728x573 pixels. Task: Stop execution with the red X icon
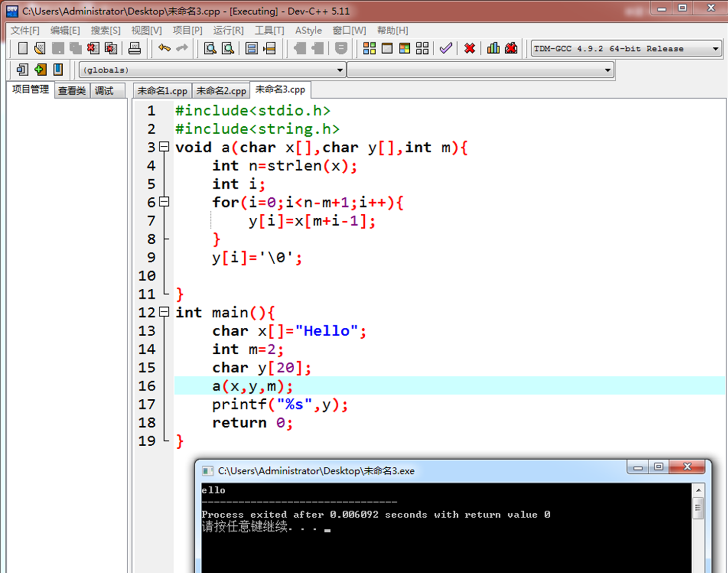(470, 48)
